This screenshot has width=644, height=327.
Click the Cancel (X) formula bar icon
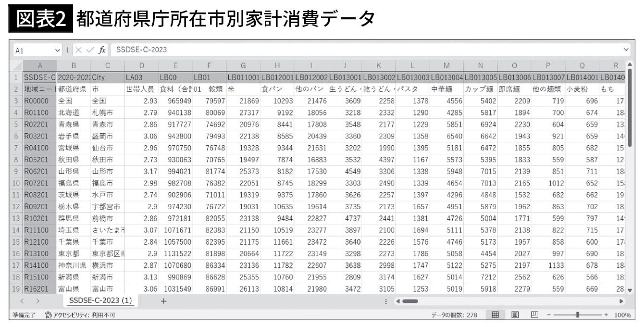click(x=78, y=50)
